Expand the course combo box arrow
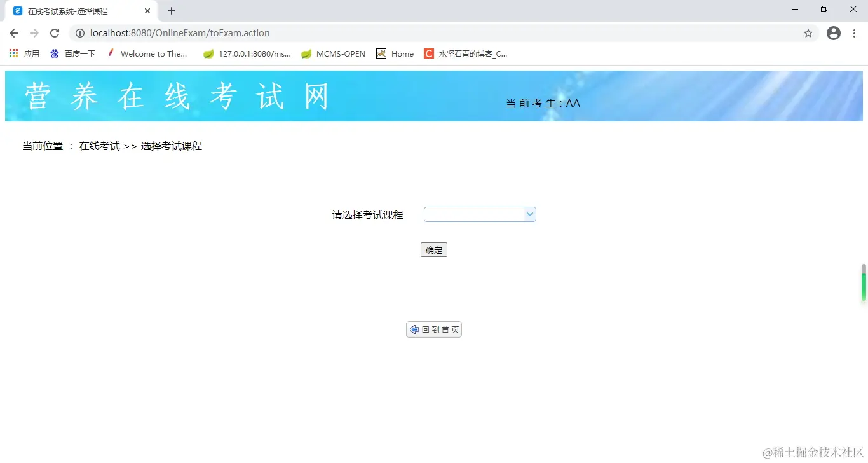 click(529, 214)
